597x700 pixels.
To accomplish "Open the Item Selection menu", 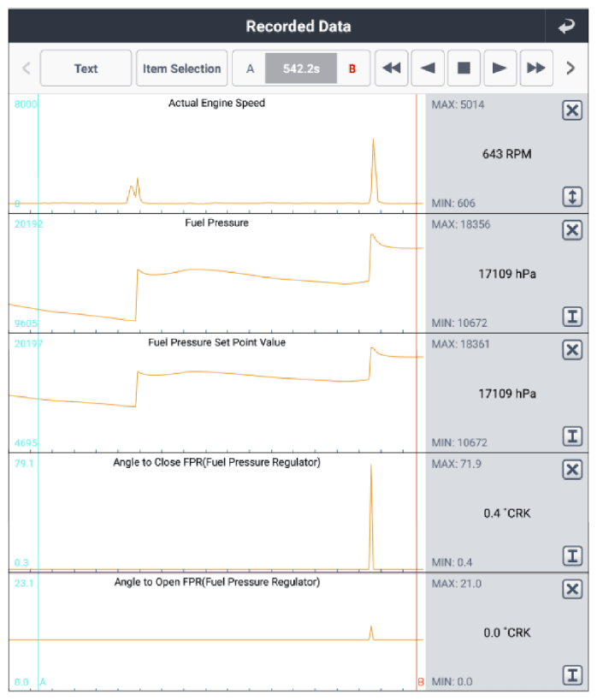I will (x=181, y=68).
